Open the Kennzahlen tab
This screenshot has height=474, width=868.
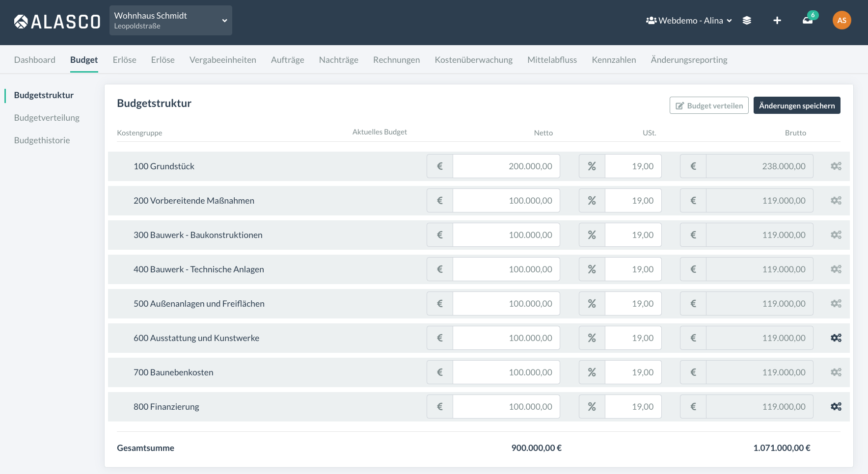614,60
